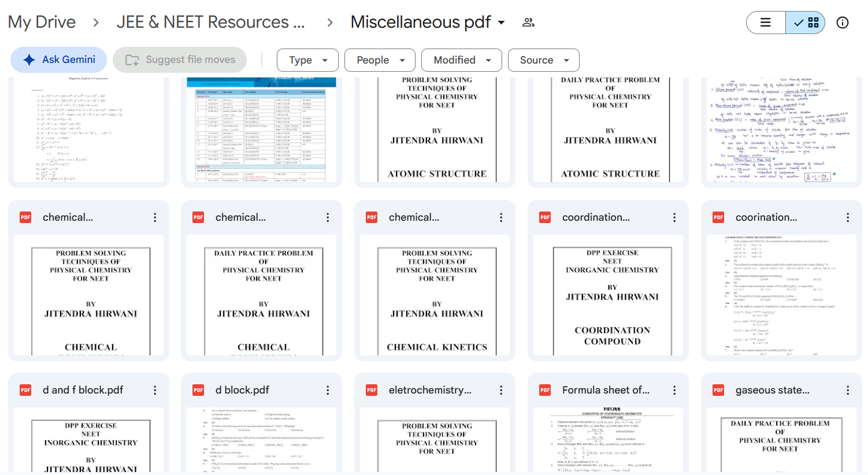Expand the Source filter dropdown
The height and width of the screenshot is (475, 868).
[x=544, y=60]
